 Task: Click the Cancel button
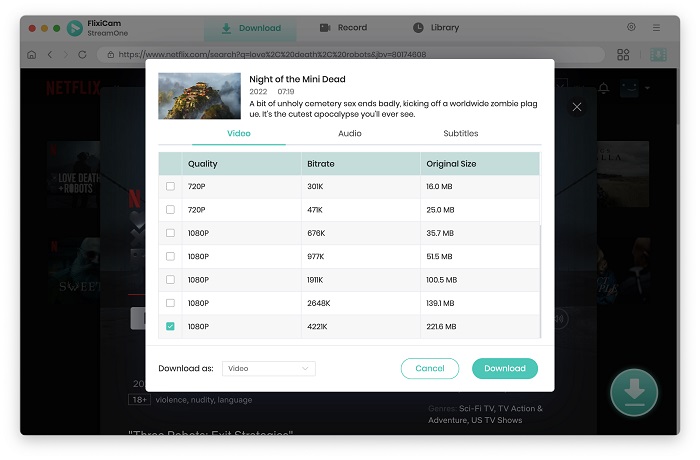(429, 368)
